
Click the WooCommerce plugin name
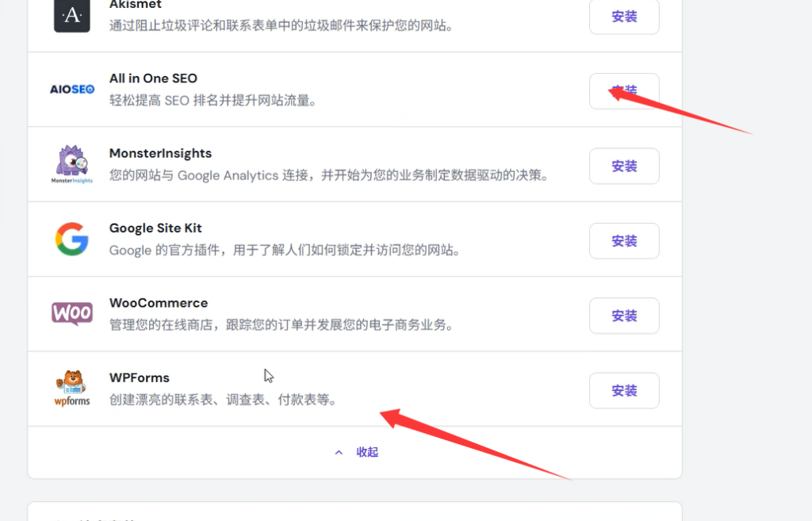(159, 303)
